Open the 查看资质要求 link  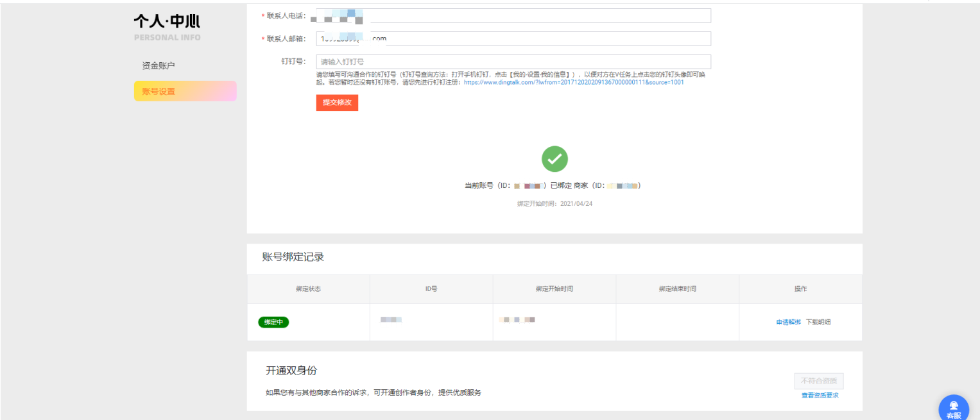820,396
